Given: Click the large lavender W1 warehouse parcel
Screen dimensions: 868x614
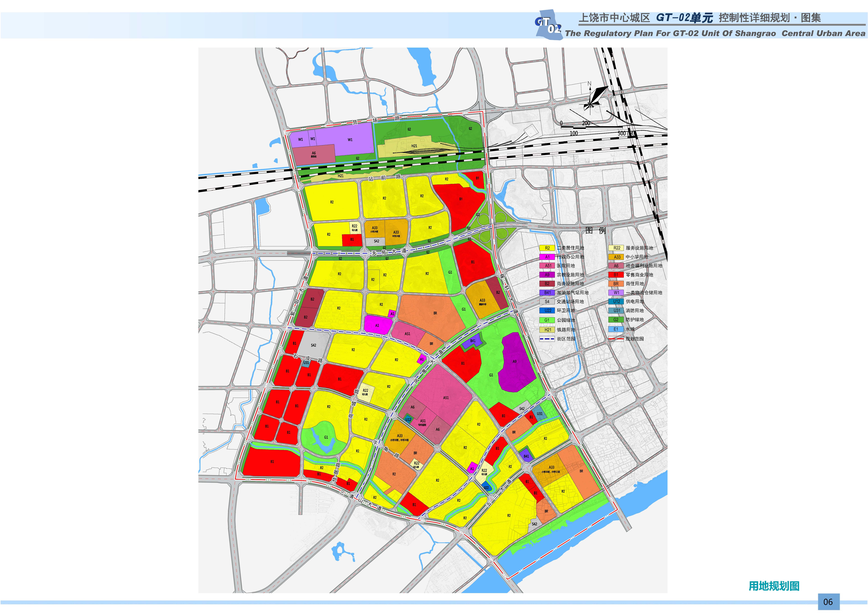Looking at the screenshot, I should pyautogui.click(x=350, y=140).
